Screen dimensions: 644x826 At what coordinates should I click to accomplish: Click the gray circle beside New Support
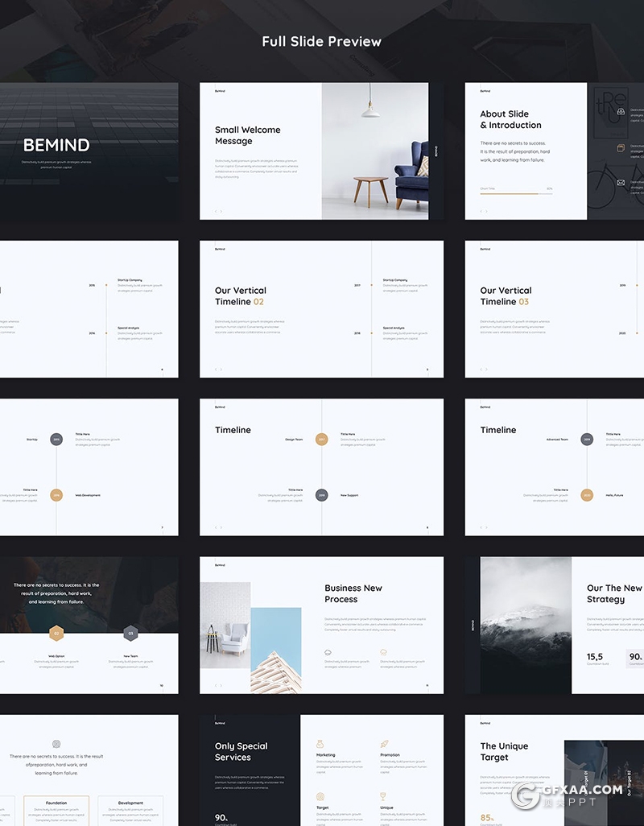tap(321, 495)
